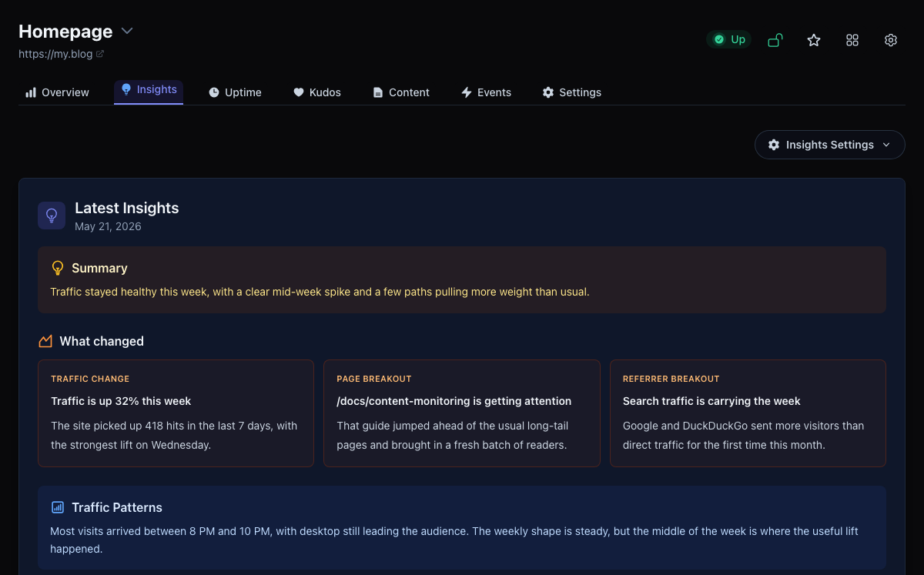Open the Insights Settings dropdown
Image resolution: width=924 pixels, height=575 pixels.
[x=829, y=145]
